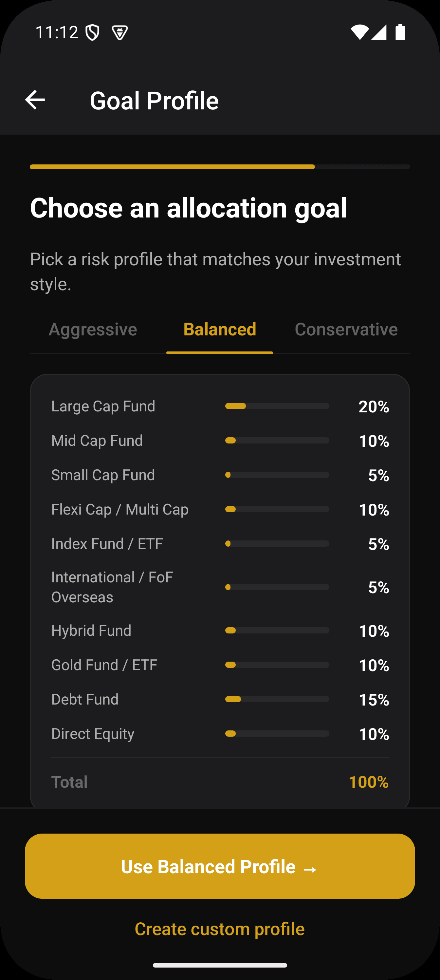This screenshot has width=440, height=980.
Task: Tap the Brave lion icon in status bar
Action: coord(120,33)
